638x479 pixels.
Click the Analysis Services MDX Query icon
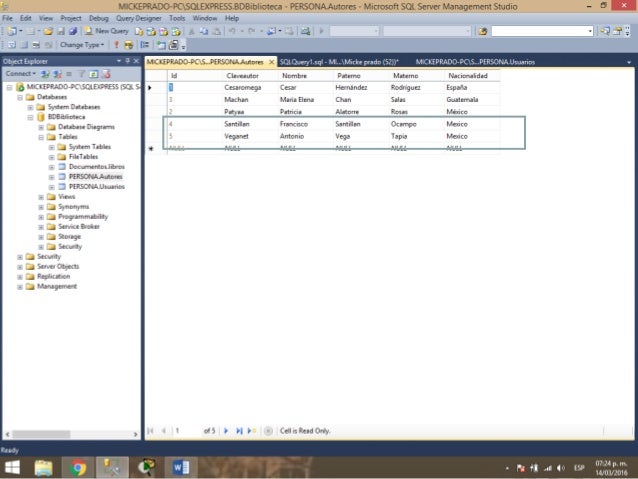pyautogui.click(x=151, y=31)
